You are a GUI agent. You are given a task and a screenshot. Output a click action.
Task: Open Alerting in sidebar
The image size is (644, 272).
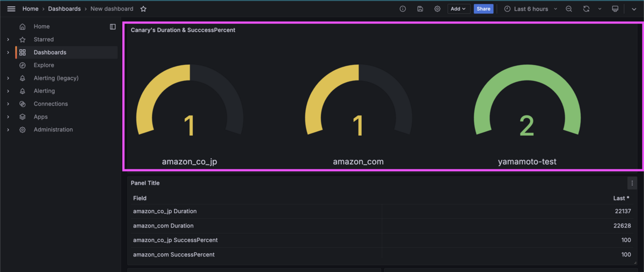click(45, 91)
